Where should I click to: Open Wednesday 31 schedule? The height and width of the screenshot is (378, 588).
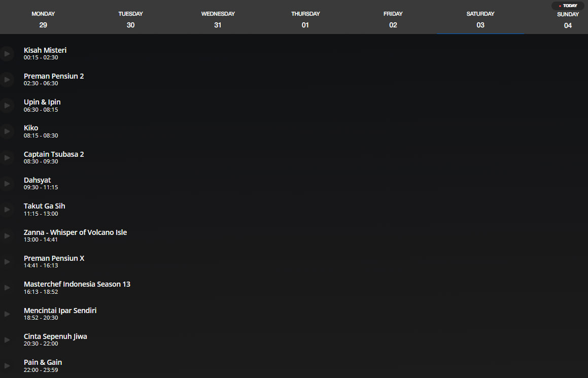coord(218,19)
